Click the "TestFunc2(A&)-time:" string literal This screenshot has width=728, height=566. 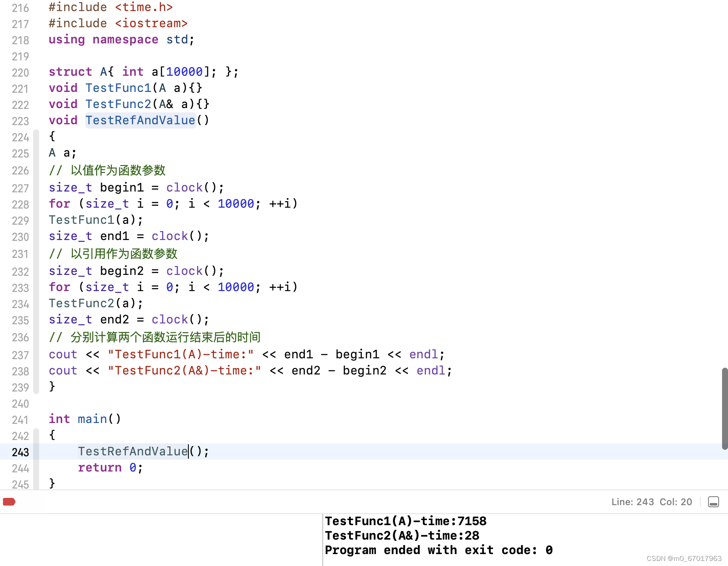tap(185, 371)
